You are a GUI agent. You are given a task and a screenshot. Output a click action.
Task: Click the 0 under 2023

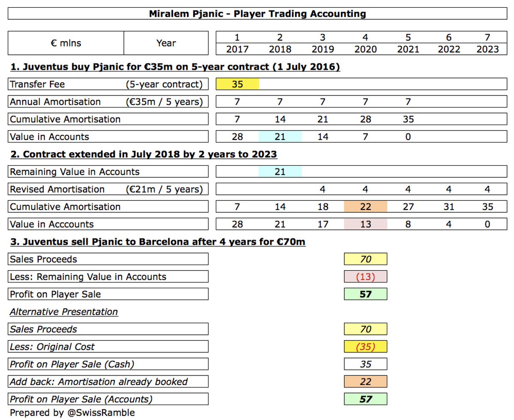click(488, 224)
